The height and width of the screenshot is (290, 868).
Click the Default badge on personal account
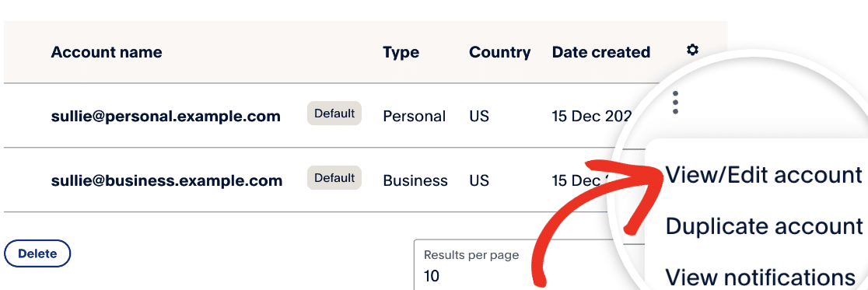(x=334, y=114)
